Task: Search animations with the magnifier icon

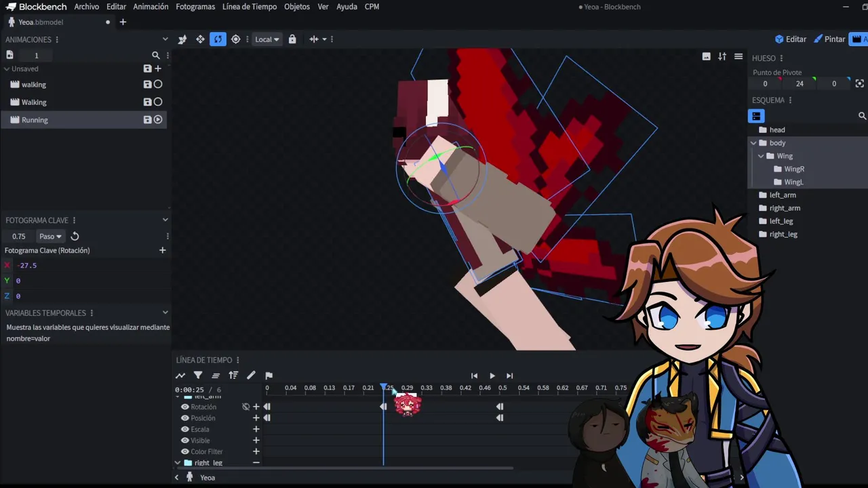Action: (x=156, y=56)
